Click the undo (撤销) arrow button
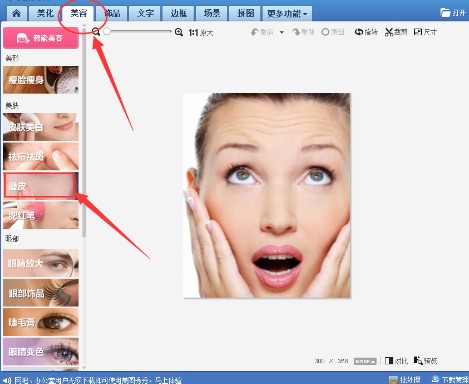Screen dimensions: 469x384 click(x=262, y=32)
